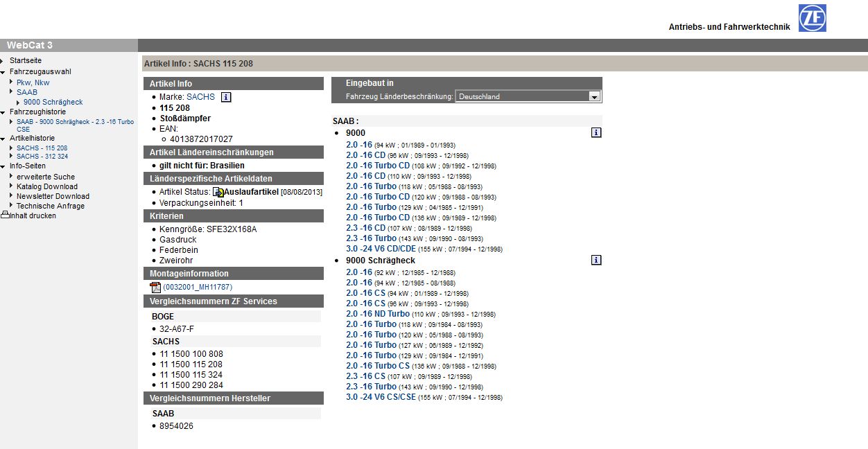Image resolution: width=868 pixels, height=449 pixels.
Task: Open Startseite in the sidebar
Action: coord(26,61)
